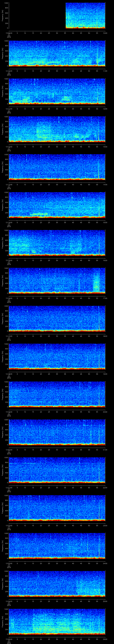Select the 13:13:00 start time label

tap(9, 184)
